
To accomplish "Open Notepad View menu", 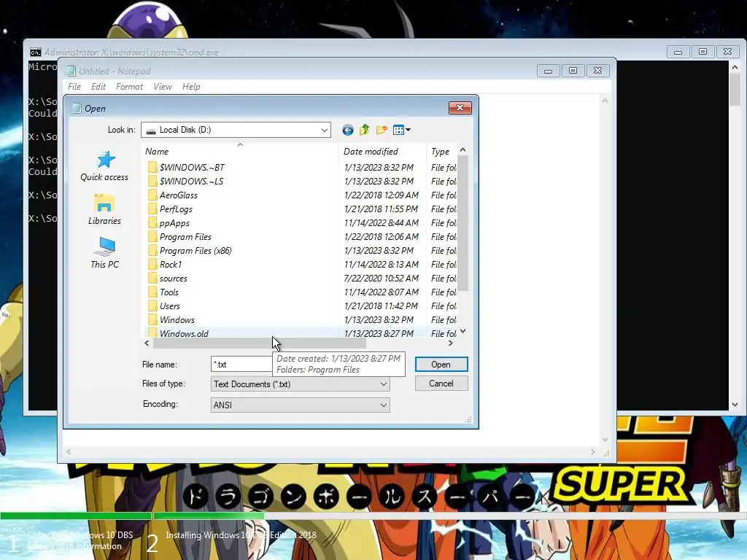I will click(163, 87).
